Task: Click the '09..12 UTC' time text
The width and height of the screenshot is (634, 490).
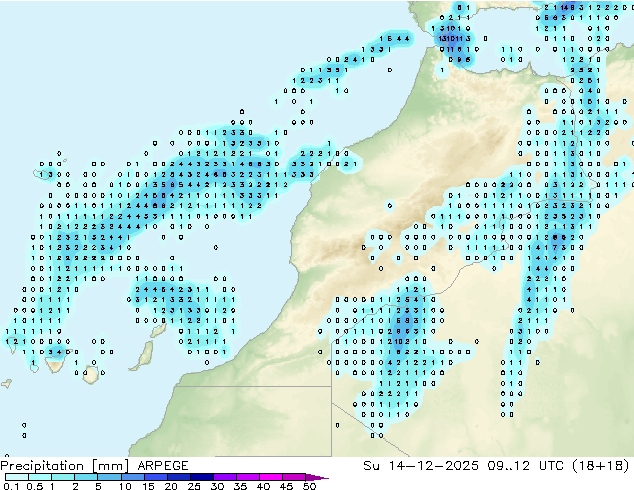Action: point(526,466)
